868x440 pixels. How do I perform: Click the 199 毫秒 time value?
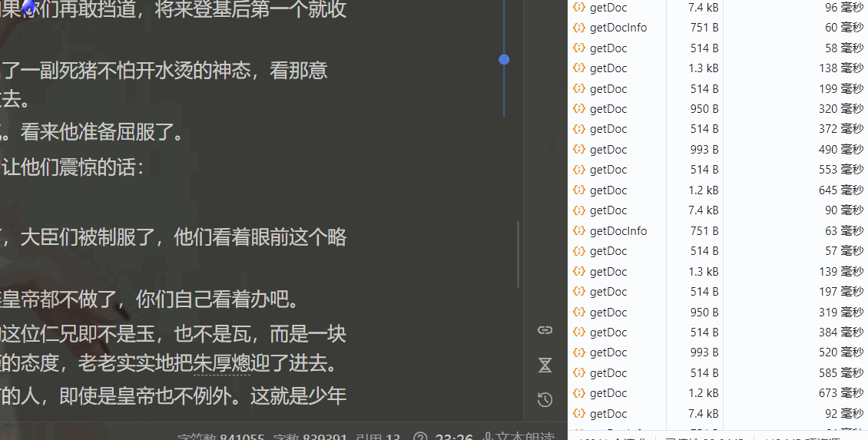(x=841, y=88)
